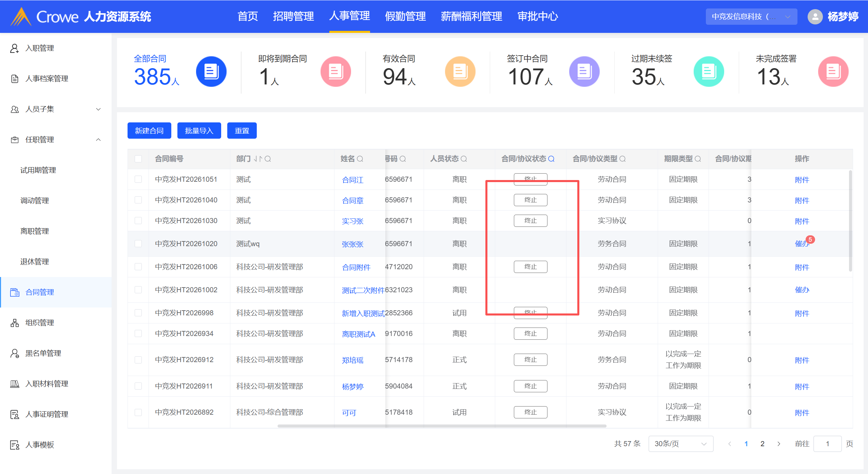Tick the checkbox for contract 中竞发HT20261051

coord(138,179)
